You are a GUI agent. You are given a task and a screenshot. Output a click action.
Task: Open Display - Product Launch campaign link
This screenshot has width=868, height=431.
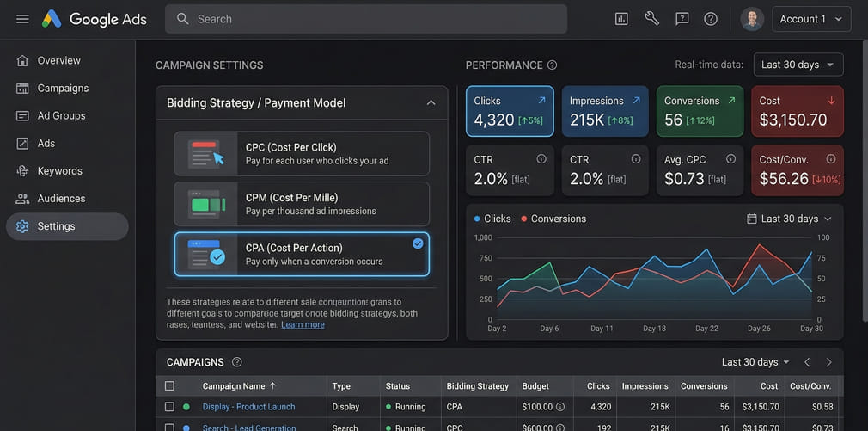pos(248,407)
